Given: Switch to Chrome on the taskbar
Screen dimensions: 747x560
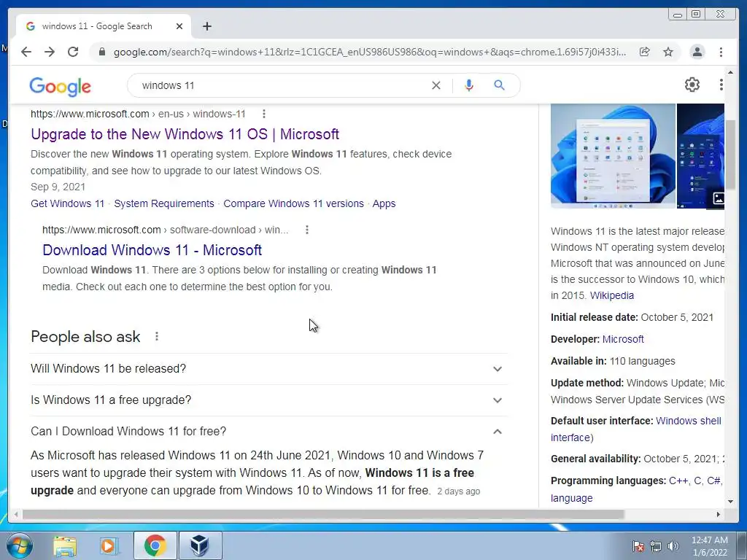Looking at the screenshot, I should pos(155,545).
